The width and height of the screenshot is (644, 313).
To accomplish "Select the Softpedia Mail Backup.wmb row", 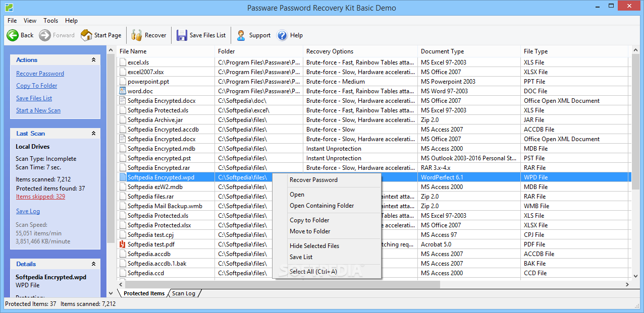I will (x=374, y=206).
